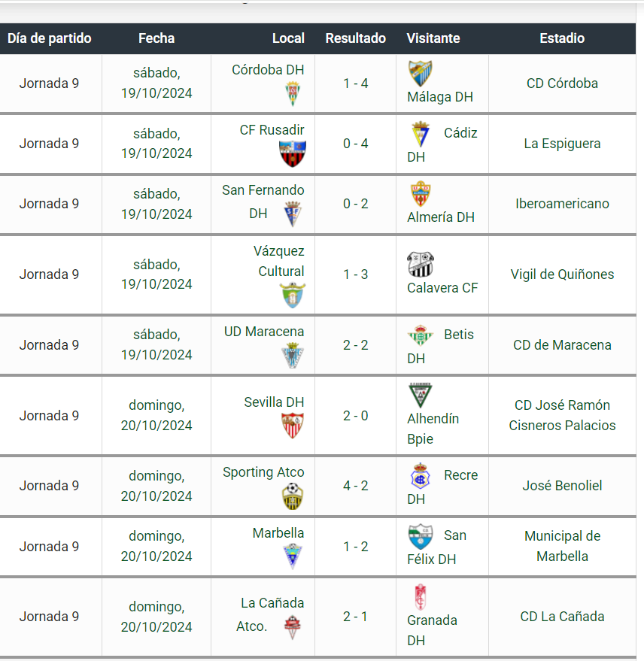644x661 pixels.
Task: Click the Almería DH team badge
Action: tap(420, 193)
